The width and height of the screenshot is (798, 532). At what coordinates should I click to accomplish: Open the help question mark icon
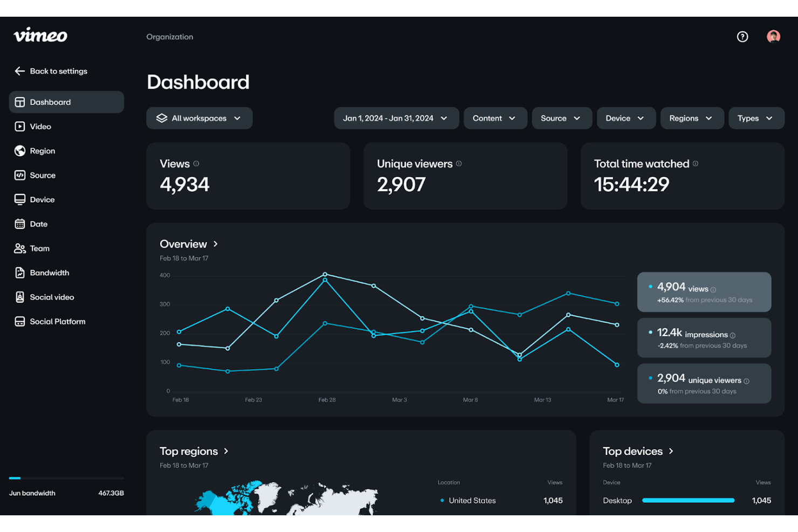coord(742,37)
